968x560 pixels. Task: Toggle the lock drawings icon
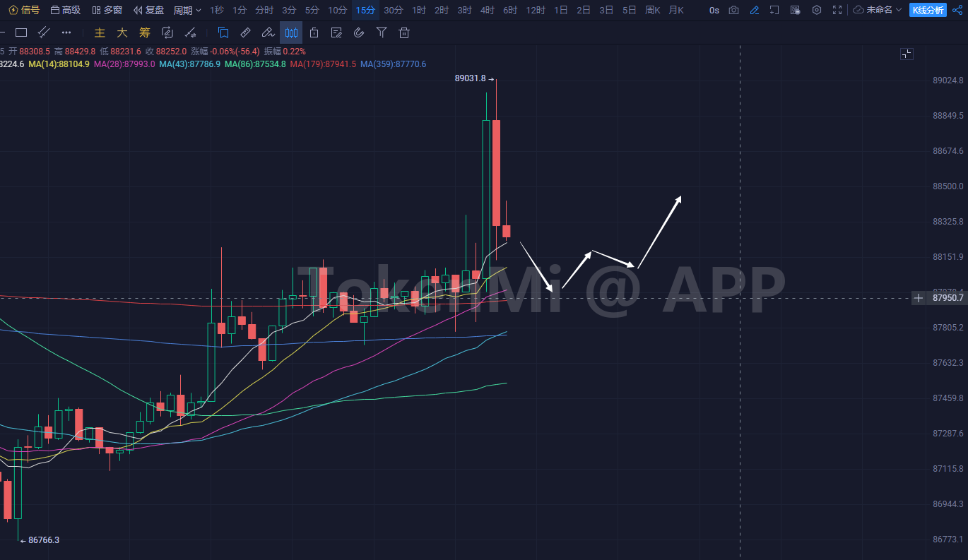pyautogui.click(x=314, y=32)
